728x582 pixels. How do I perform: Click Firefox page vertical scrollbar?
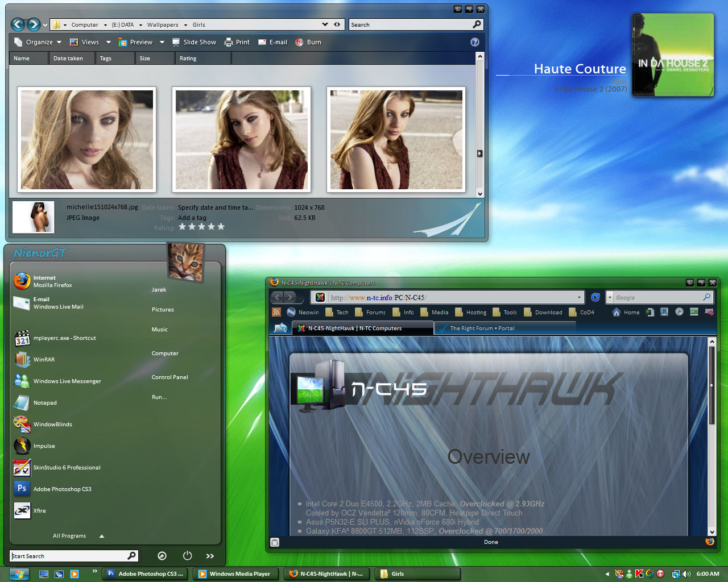click(x=712, y=385)
